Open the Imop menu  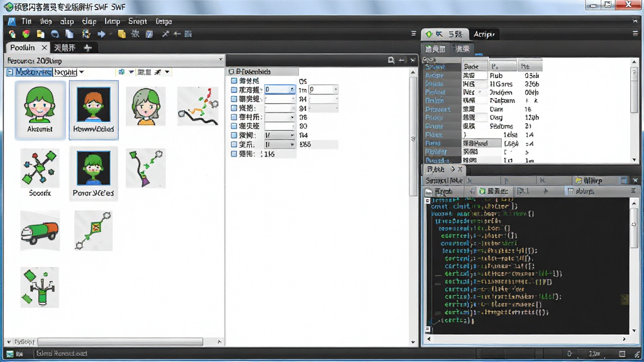pyautogui.click(x=112, y=21)
